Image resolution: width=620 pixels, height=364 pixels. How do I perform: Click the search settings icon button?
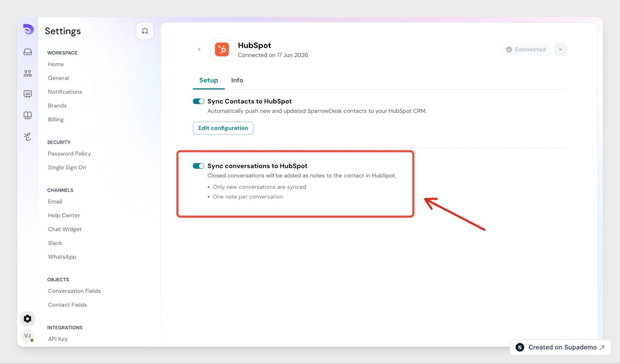[145, 31]
